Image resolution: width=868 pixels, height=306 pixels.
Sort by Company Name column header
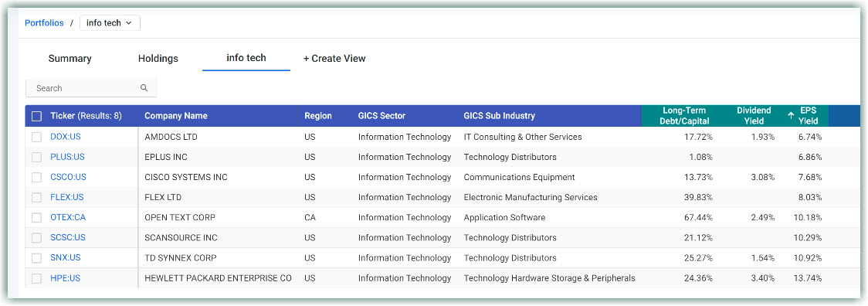(x=176, y=116)
